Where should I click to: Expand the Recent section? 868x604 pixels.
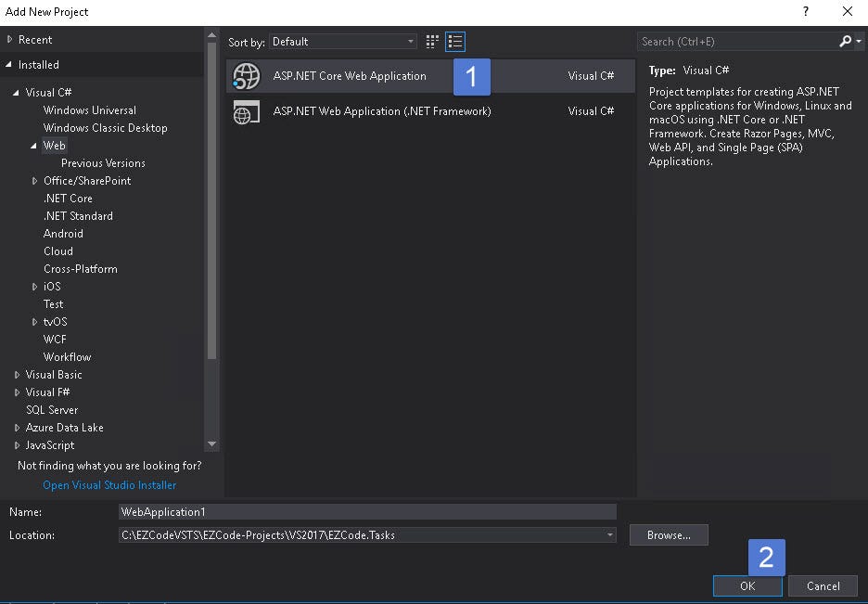(x=9, y=39)
